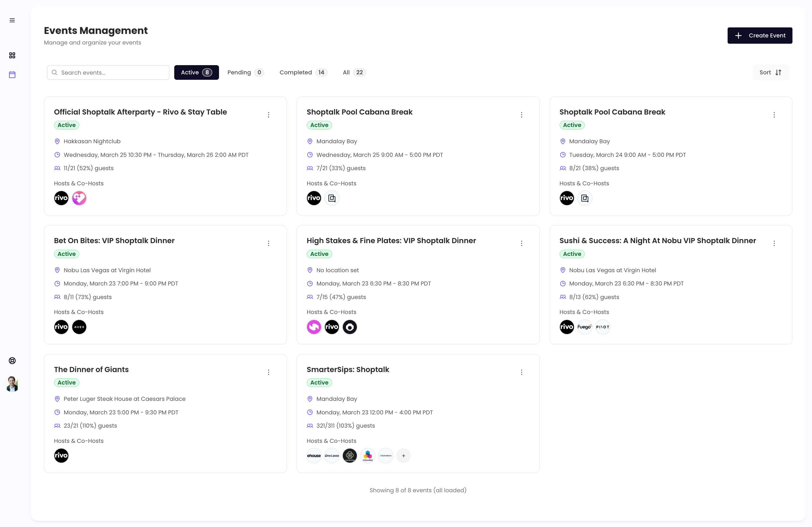Open the dashboard grid icon
This screenshot has width=812, height=527.
(x=12, y=55)
